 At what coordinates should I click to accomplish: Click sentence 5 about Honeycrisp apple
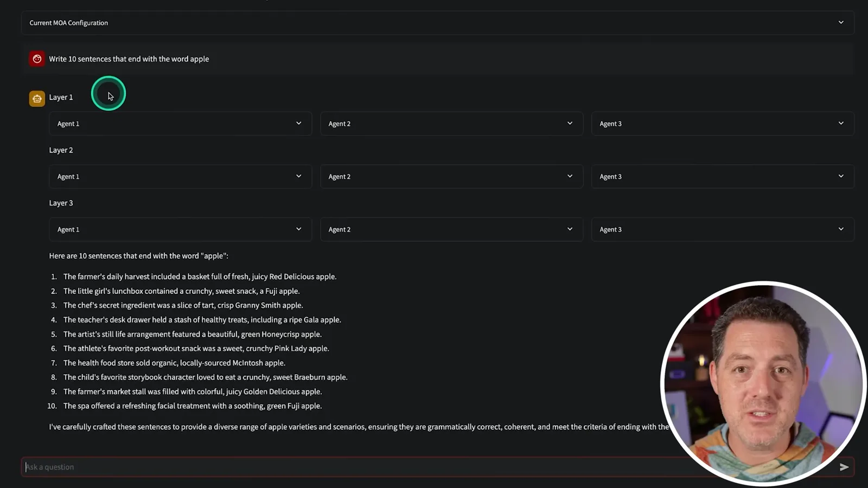click(x=192, y=335)
